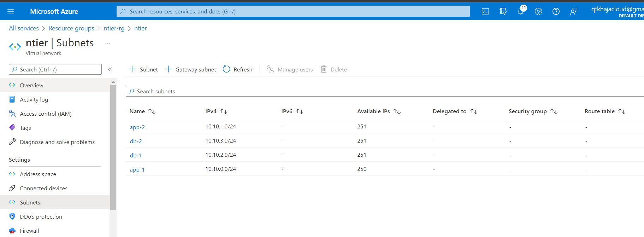This screenshot has height=237, width=644.
Task: Focus the Search subnets field
Action: coord(385,91)
